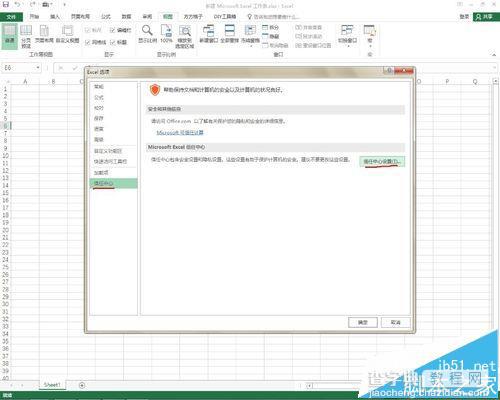Click the 取消隐藏 unhide icon
Viewport: 500px width, 400px height.
275,45
